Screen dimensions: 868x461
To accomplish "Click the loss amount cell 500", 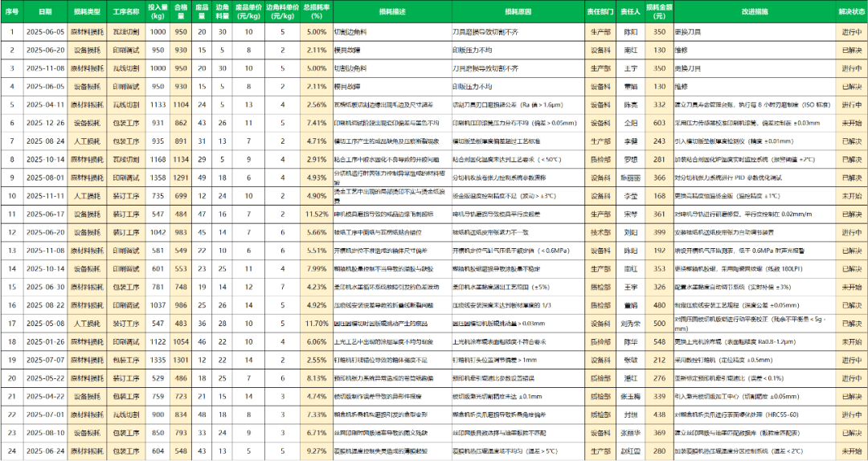I will pyautogui.click(x=659, y=323).
